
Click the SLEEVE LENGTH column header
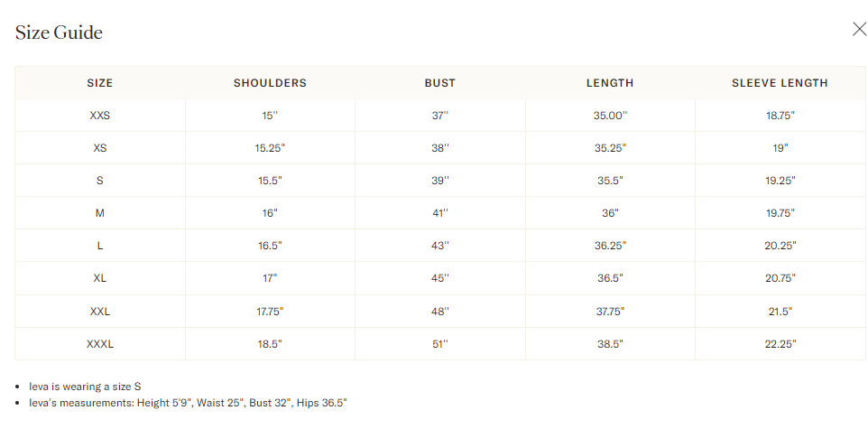[x=780, y=83]
